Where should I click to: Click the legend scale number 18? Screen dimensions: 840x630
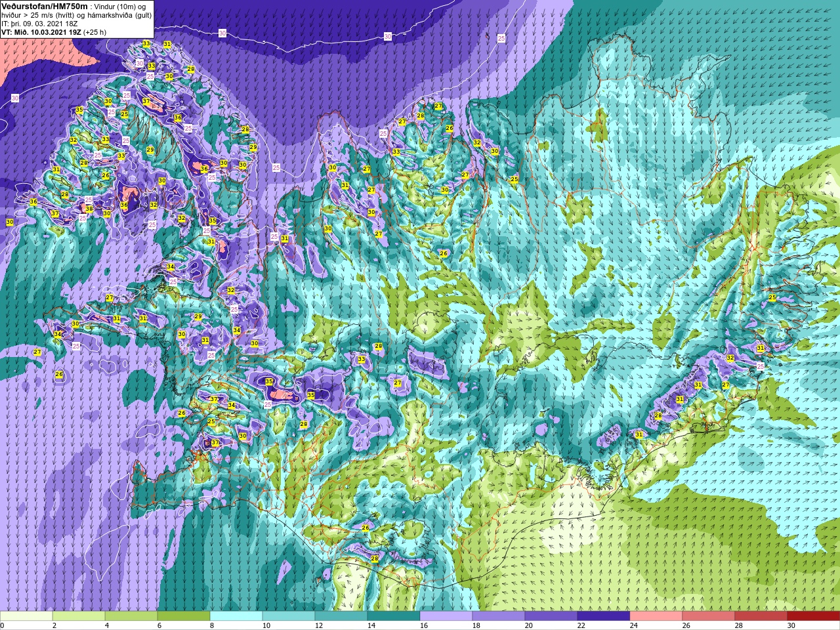[x=476, y=625]
